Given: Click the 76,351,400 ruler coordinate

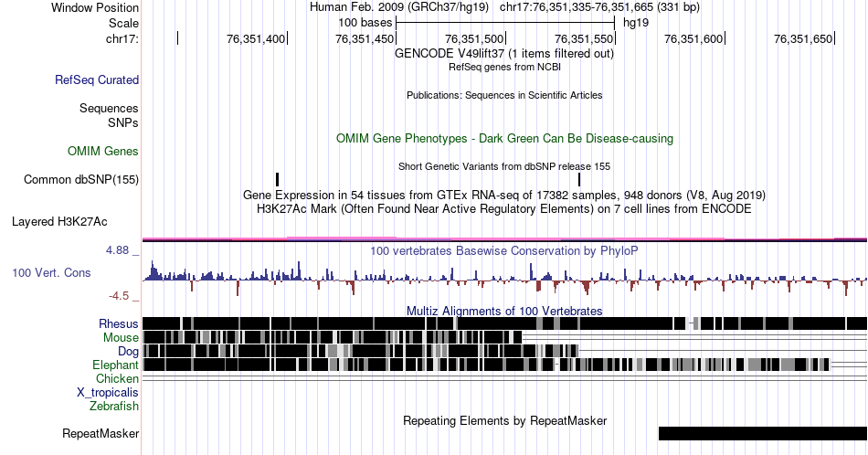Looking at the screenshot, I should point(256,38).
